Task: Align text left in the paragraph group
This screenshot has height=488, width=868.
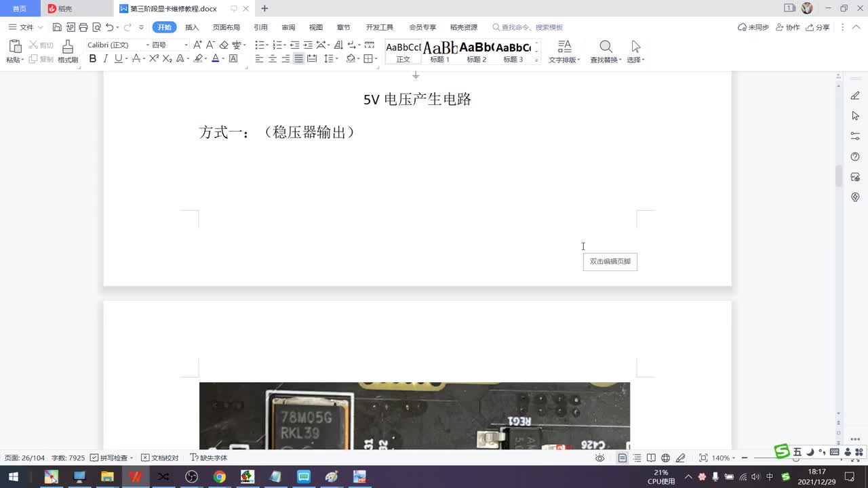Action: coord(259,59)
